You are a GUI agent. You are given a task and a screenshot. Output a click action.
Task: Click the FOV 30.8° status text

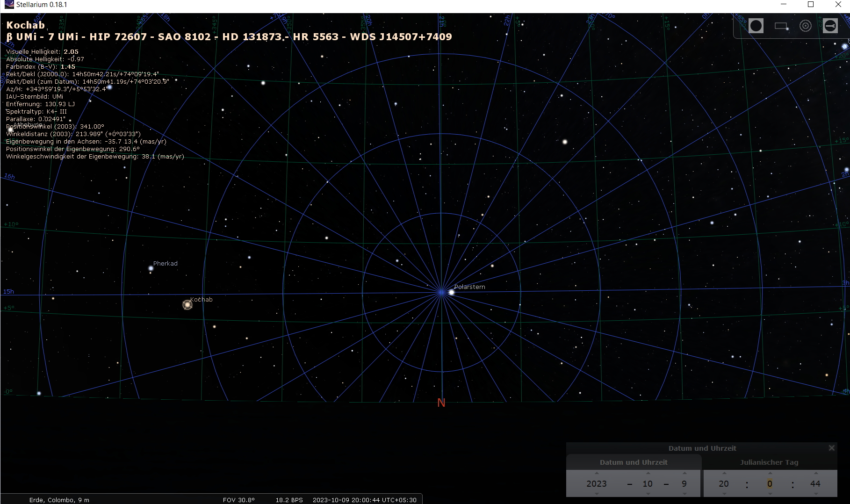pos(239,500)
